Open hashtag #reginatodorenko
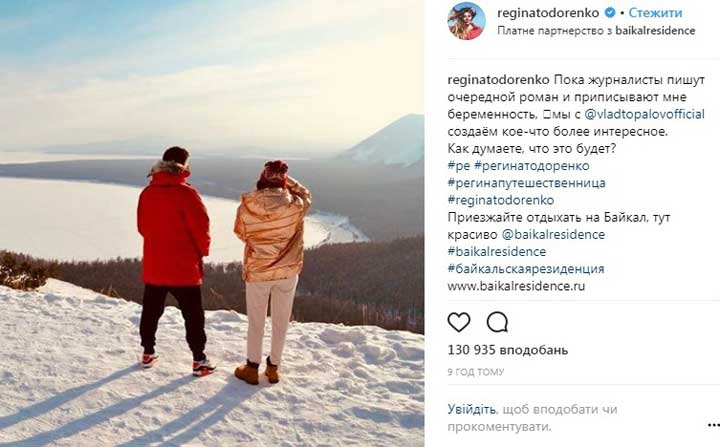The width and height of the screenshot is (720, 447). [501, 200]
